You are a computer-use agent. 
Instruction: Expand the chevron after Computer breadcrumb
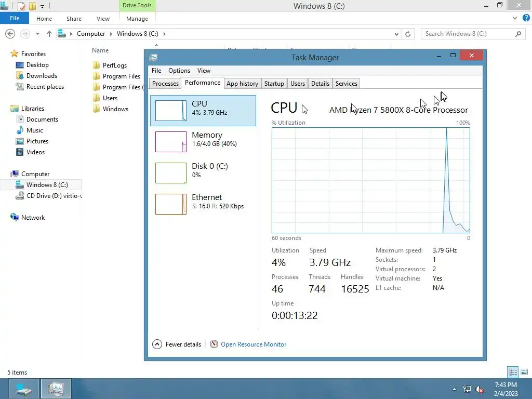[111, 34]
